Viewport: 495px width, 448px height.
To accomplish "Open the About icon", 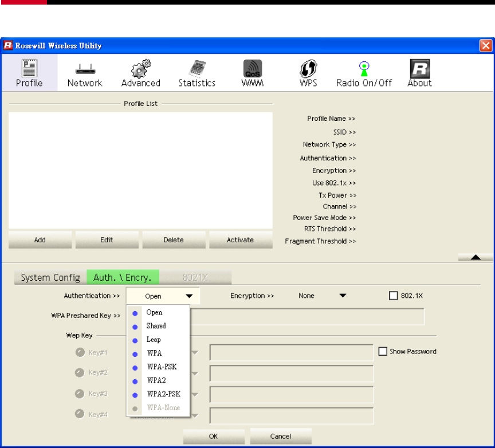I will point(419,69).
